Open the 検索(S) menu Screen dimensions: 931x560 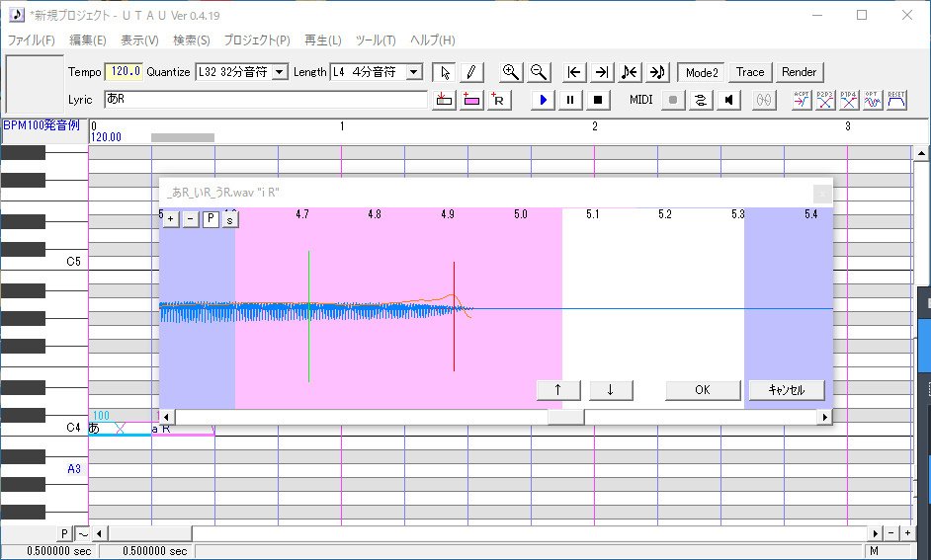191,40
